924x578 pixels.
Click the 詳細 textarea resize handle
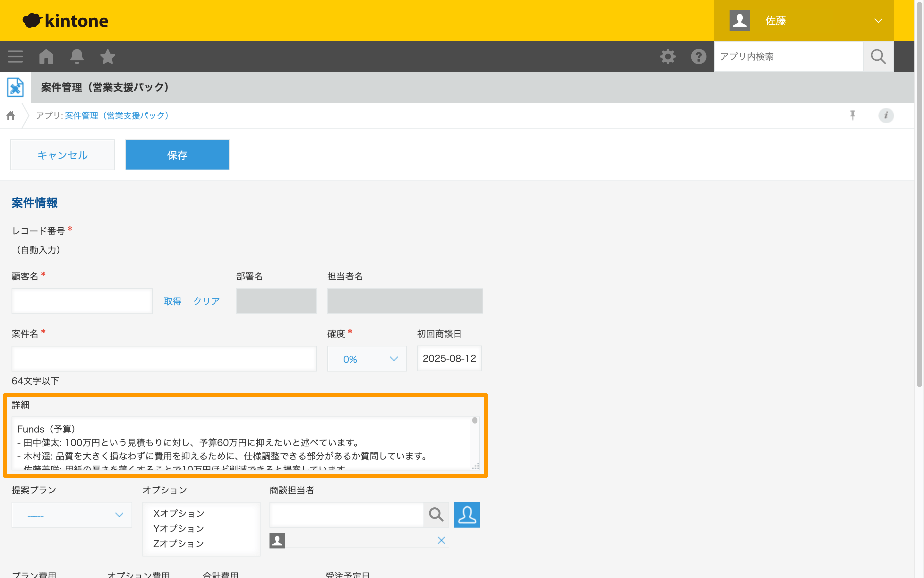click(x=476, y=466)
